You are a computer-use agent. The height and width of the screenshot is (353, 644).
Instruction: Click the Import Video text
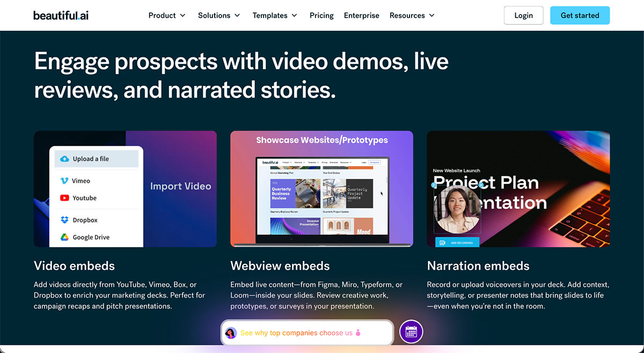(x=180, y=186)
